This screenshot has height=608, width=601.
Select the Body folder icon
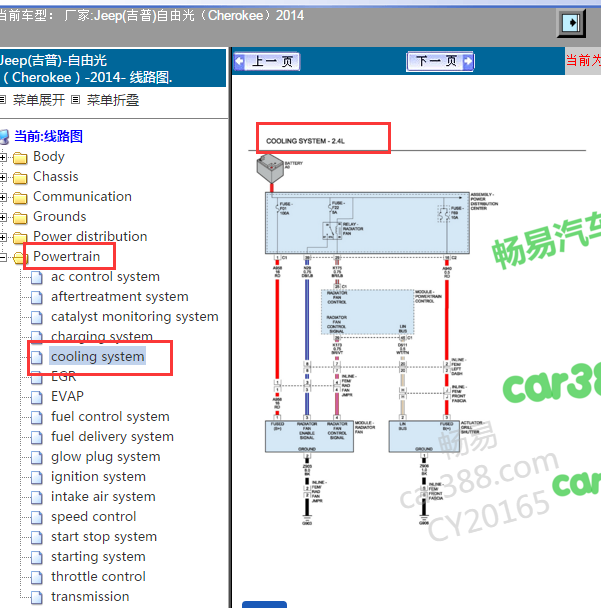20,158
